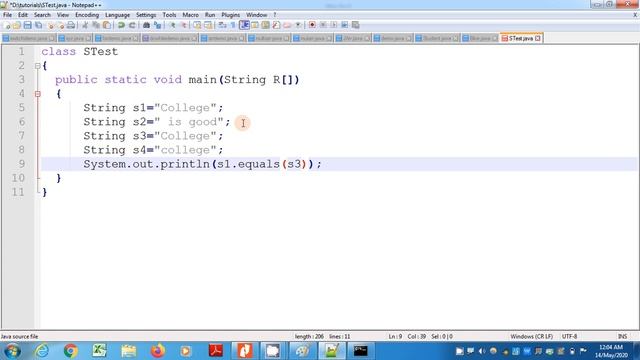Click the Windows (CR LF) status bar field
The width and height of the screenshot is (640, 360).
(531, 336)
